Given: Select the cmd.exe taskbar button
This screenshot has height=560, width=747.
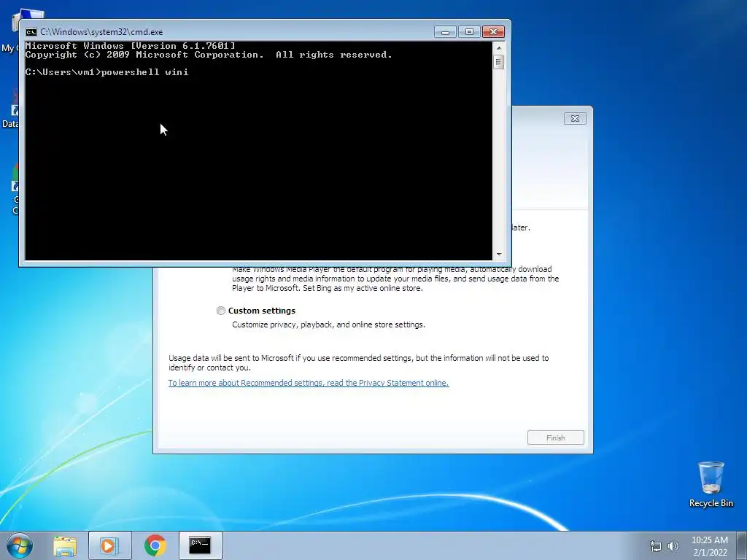Looking at the screenshot, I should click(200, 545).
